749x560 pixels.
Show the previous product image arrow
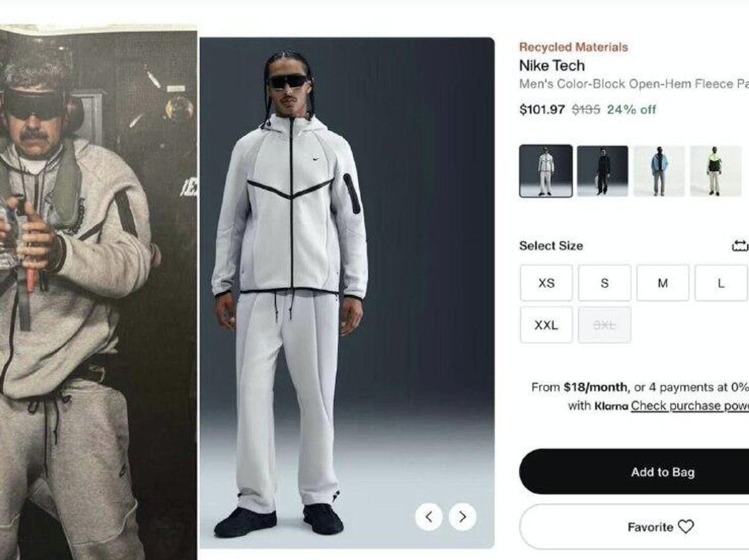[429, 517]
